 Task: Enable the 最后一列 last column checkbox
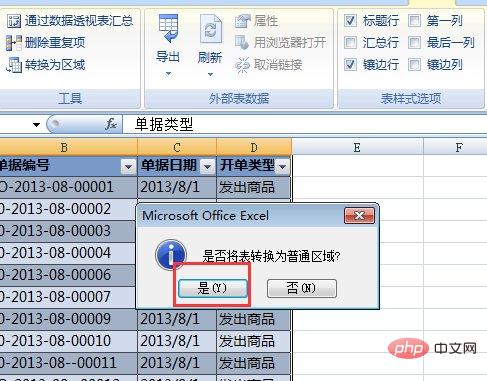tap(414, 43)
